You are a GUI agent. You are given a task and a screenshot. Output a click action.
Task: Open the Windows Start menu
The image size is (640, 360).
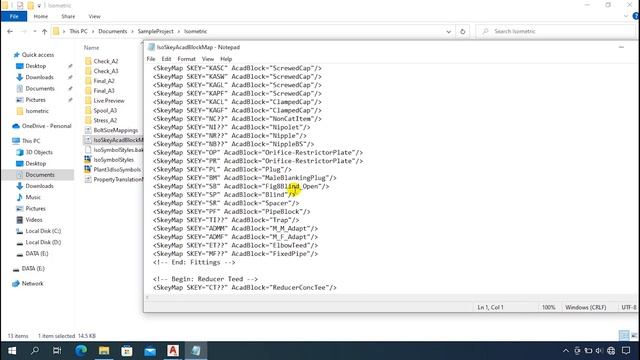12,351
